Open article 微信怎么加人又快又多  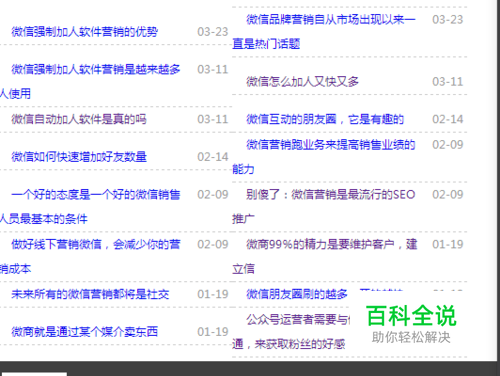303,82
